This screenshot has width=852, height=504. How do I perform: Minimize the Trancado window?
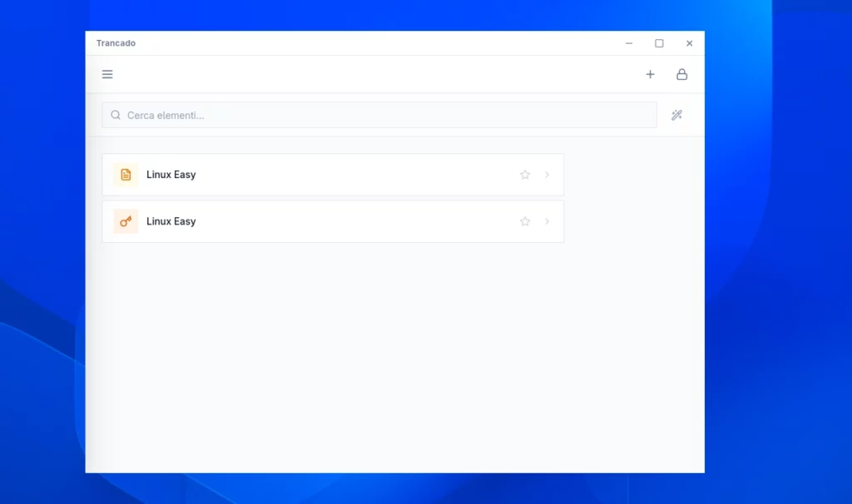click(629, 43)
